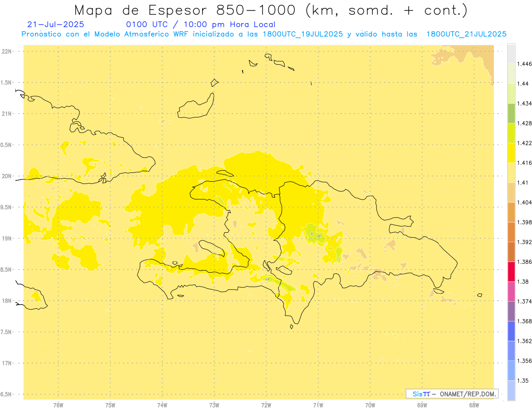Click the time label '0100 UTC / 10:00 pm Hora Local'
Viewport: 532px width, 411px height.
201,25
